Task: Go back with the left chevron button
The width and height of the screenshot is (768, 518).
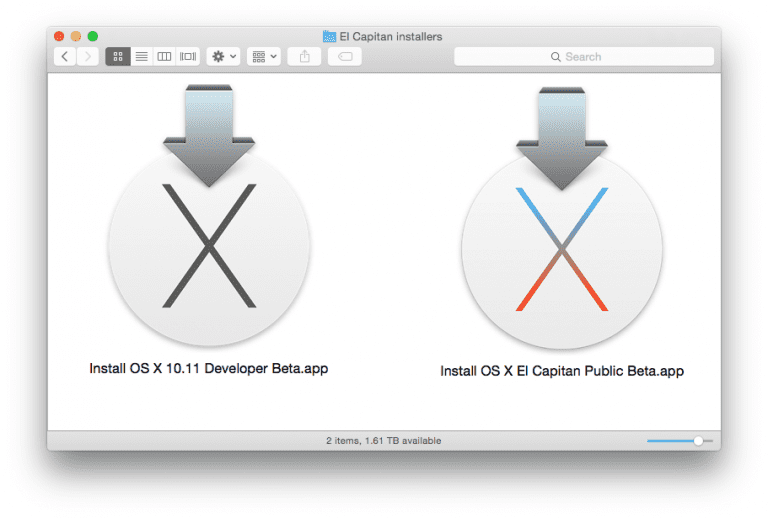Action: [x=65, y=57]
